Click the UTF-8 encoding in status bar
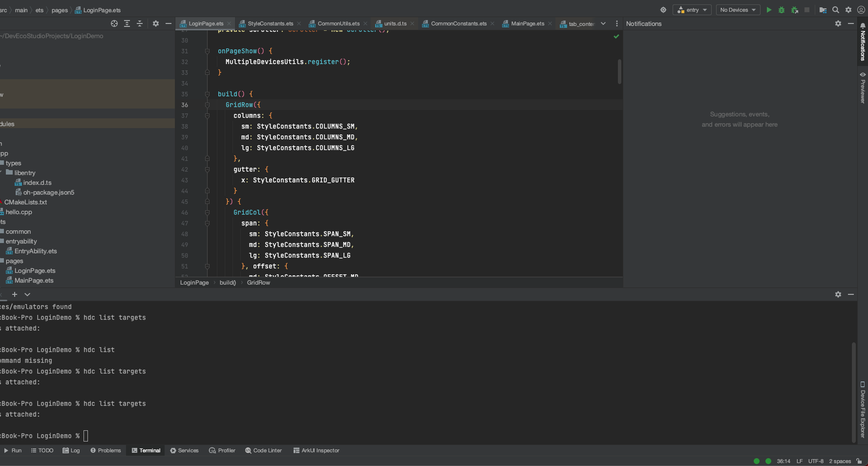The image size is (868, 466). click(x=816, y=461)
